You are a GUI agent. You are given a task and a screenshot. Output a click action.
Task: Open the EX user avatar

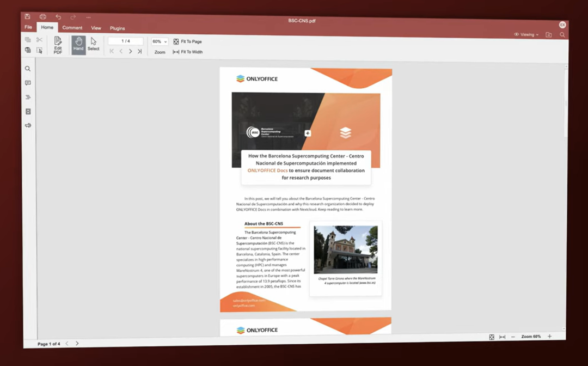click(562, 25)
